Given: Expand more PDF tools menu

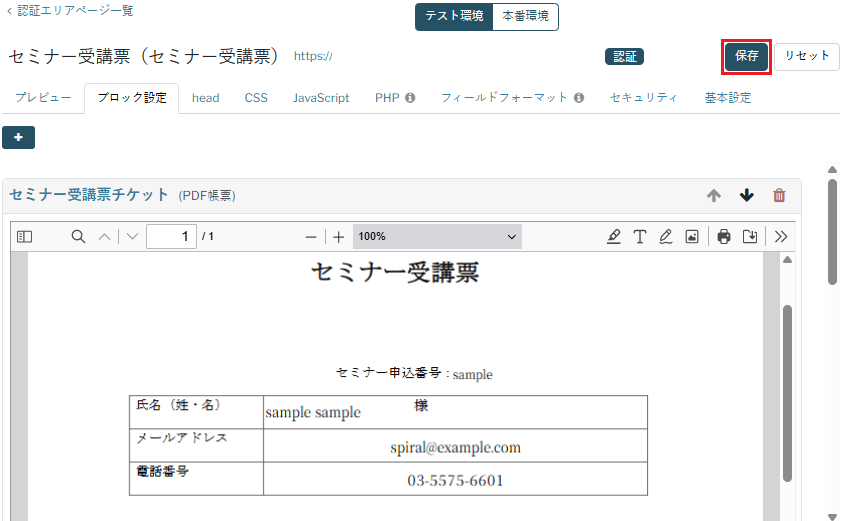Looking at the screenshot, I should coord(781,237).
